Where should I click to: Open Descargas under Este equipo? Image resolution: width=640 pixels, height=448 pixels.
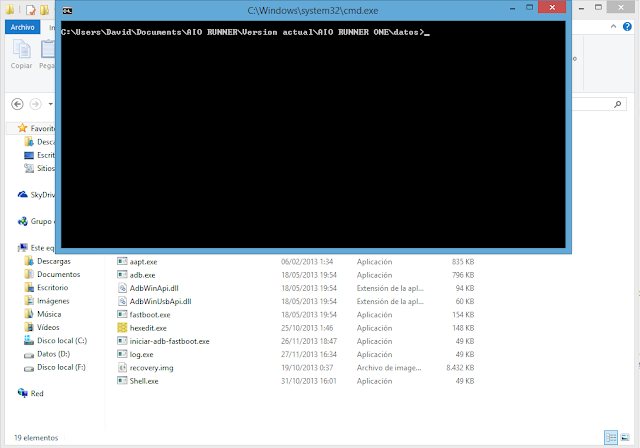coord(47,261)
